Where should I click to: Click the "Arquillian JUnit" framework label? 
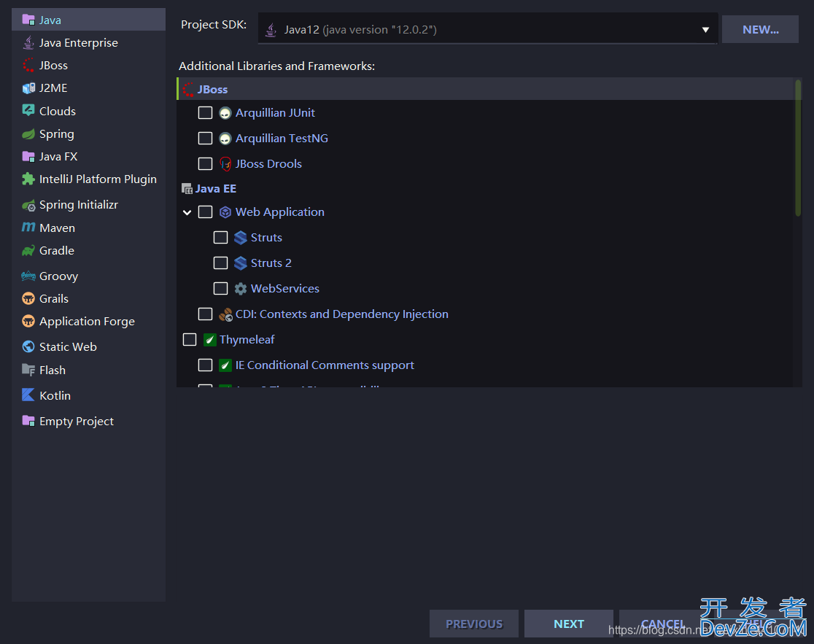275,113
